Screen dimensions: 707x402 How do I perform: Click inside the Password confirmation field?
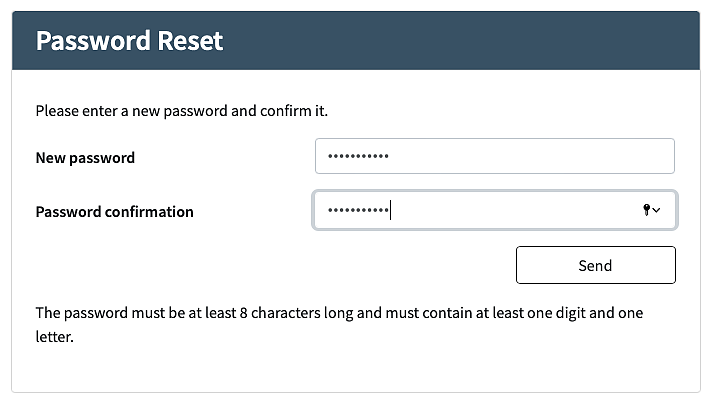point(494,210)
